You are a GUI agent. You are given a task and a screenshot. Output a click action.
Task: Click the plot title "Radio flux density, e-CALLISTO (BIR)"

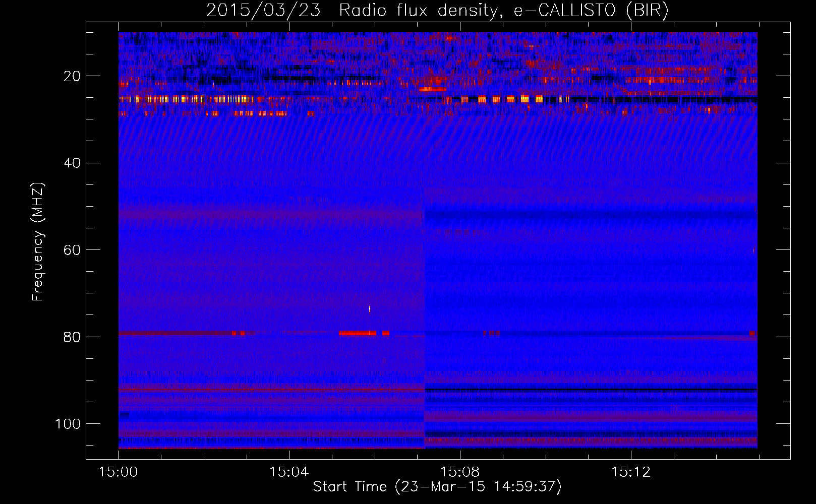coord(503,10)
